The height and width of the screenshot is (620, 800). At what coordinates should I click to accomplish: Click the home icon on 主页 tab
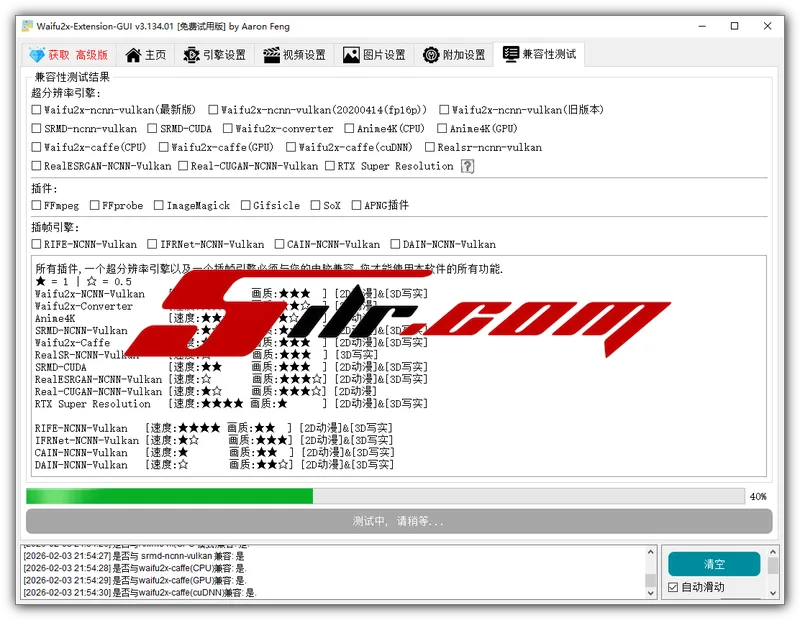(x=131, y=55)
